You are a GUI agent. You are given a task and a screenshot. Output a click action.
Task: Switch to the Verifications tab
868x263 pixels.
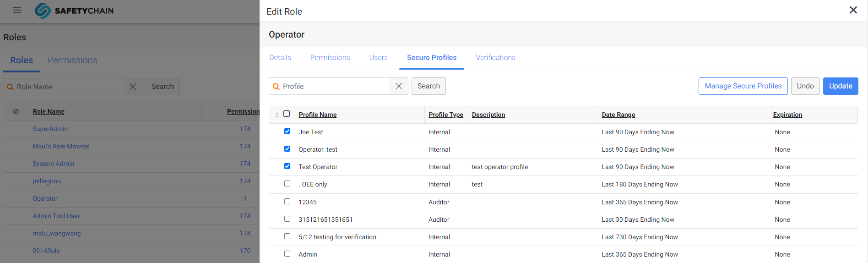(x=496, y=58)
